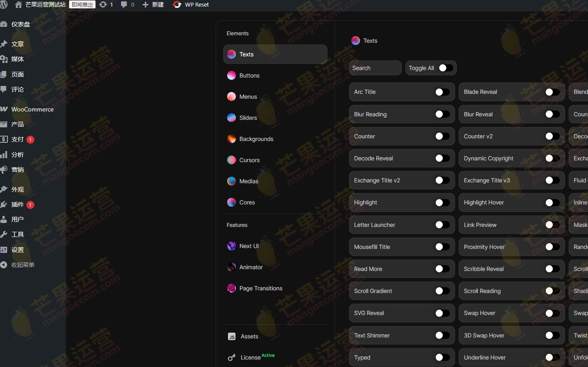Click the Mousefill Title card label

pyautogui.click(x=372, y=247)
